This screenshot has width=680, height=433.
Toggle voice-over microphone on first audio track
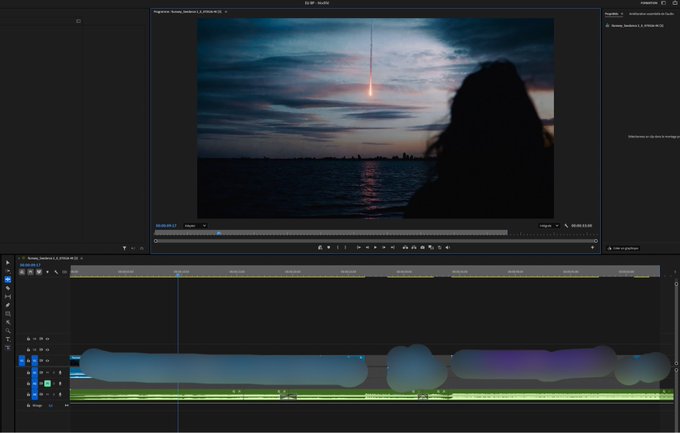point(60,373)
